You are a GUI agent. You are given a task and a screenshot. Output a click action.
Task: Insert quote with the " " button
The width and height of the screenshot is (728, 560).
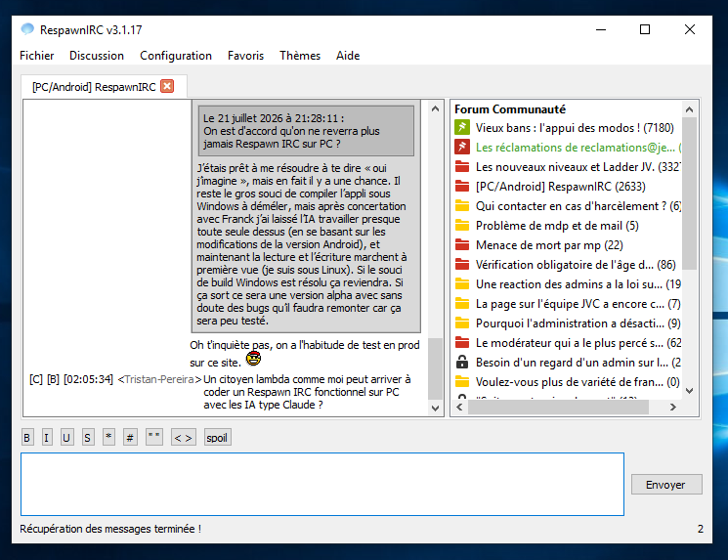click(154, 438)
